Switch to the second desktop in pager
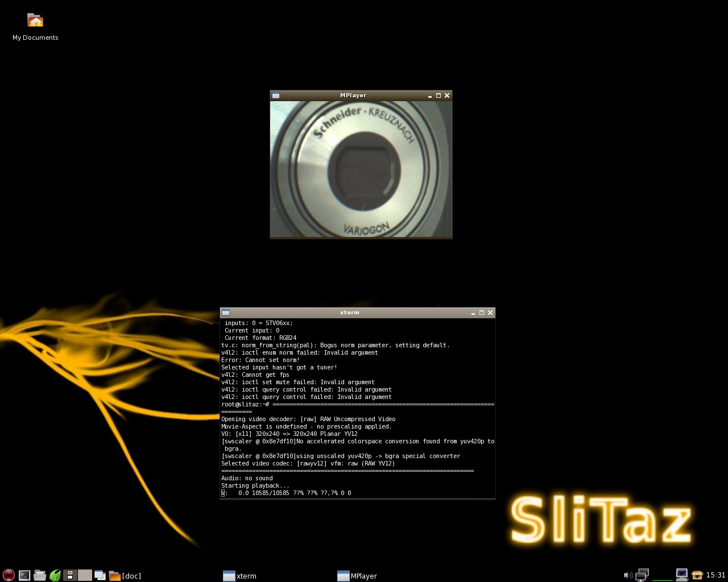 click(x=85, y=575)
